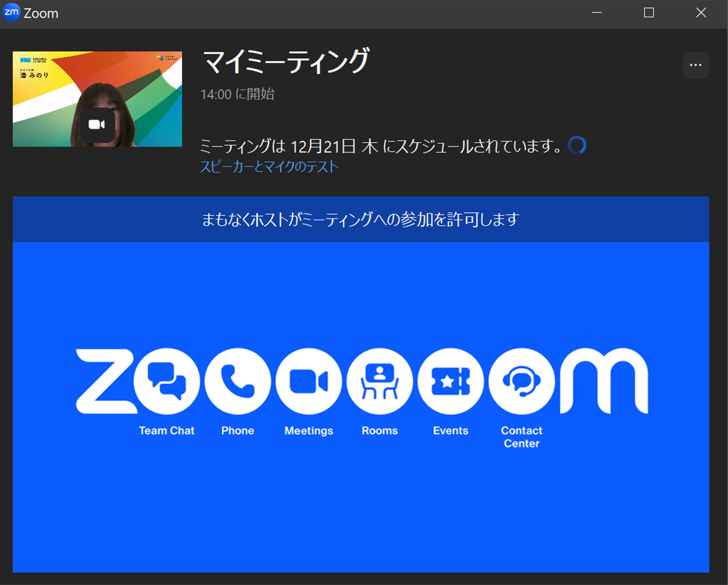Open スピーカーとマイクのテスト link
This screenshot has width=728, height=585.
[x=269, y=167]
